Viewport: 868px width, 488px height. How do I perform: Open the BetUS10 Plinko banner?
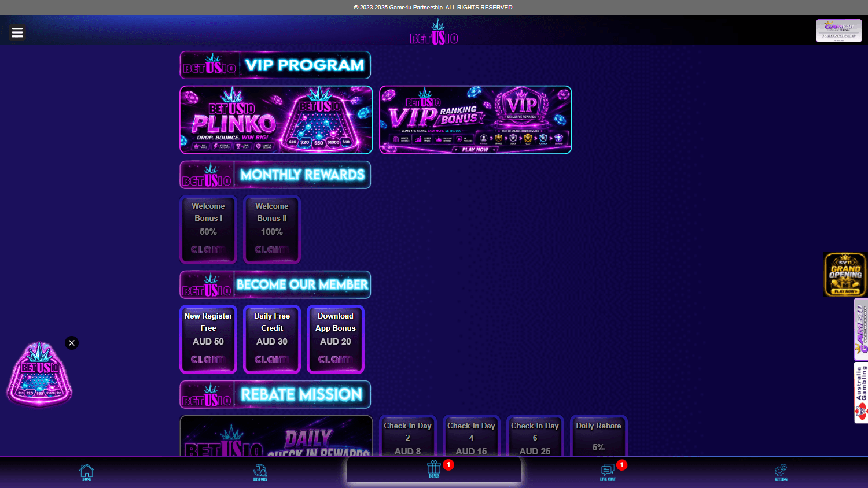click(x=276, y=120)
